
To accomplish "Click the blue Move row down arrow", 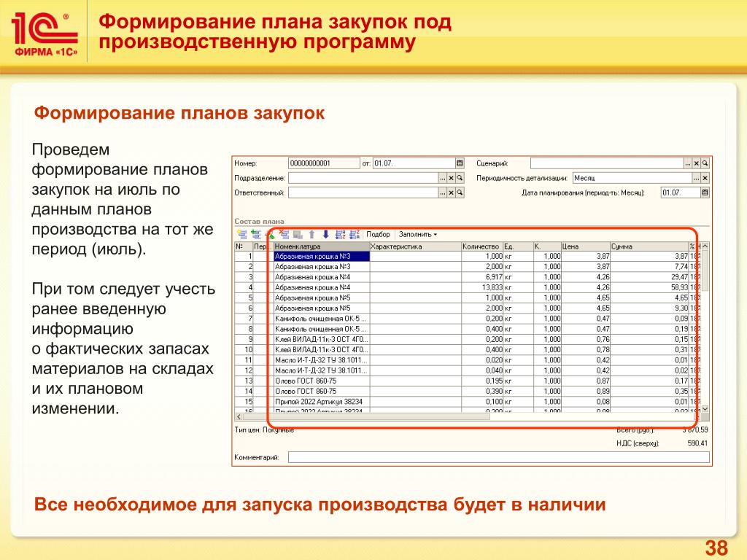I will coord(326,234).
